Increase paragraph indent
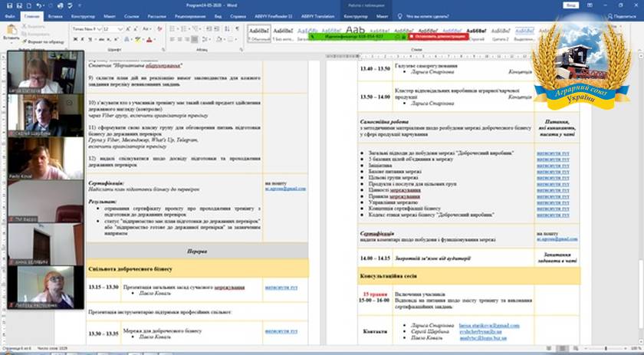Image resolution: width=644 pixels, height=355 pixels. pyautogui.click(x=216, y=29)
